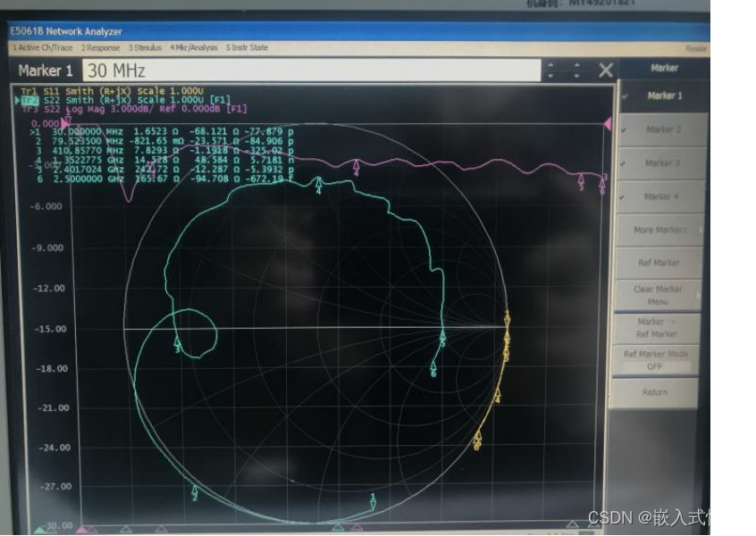Open the Mkr/Analysis menu
The height and width of the screenshot is (536, 756).
[193, 47]
